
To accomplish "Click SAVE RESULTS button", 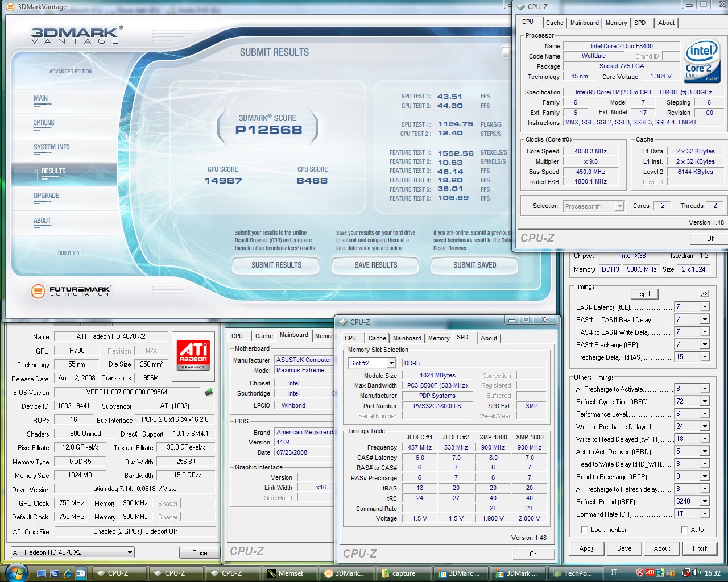I will [x=375, y=265].
